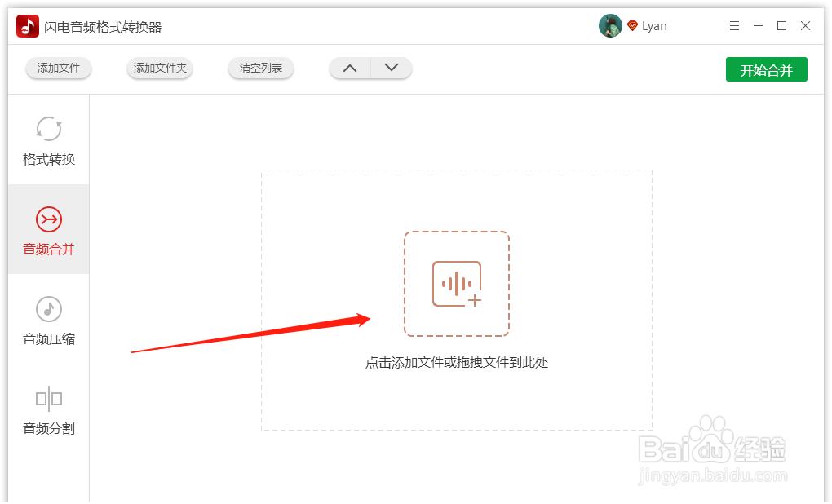Image resolution: width=832 pixels, height=504 pixels.
Task: Switch to 格式转换 tab in sidebar
Action: [x=49, y=140]
